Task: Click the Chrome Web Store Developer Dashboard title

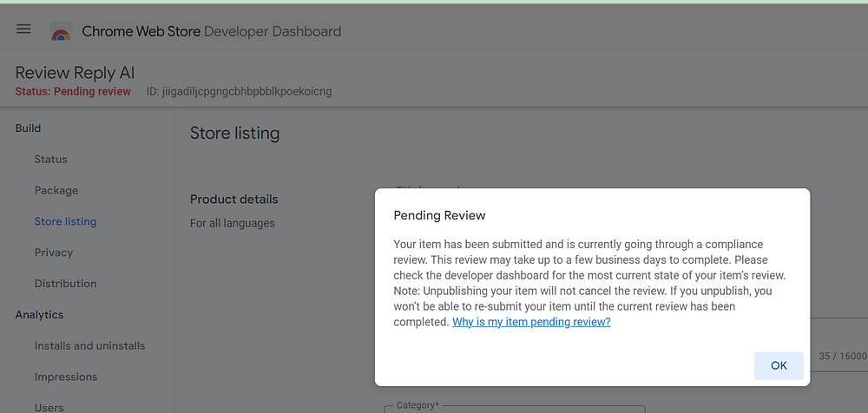Action: point(212,31)
